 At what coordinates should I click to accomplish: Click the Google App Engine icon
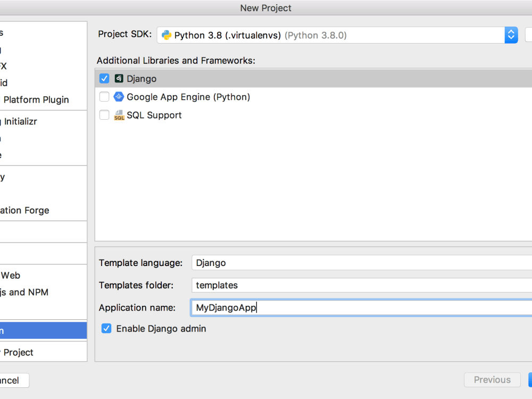[x=119, y=97]
